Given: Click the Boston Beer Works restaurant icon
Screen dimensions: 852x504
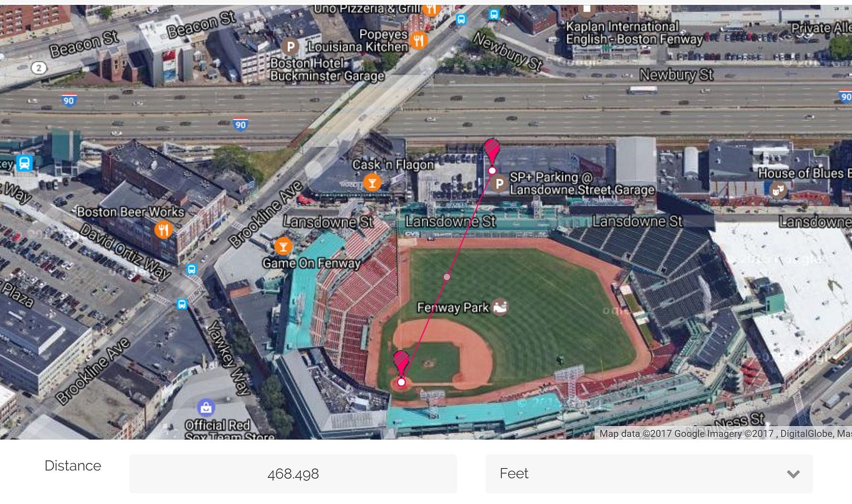Looking at the screenshot, I should click(163, 230).
